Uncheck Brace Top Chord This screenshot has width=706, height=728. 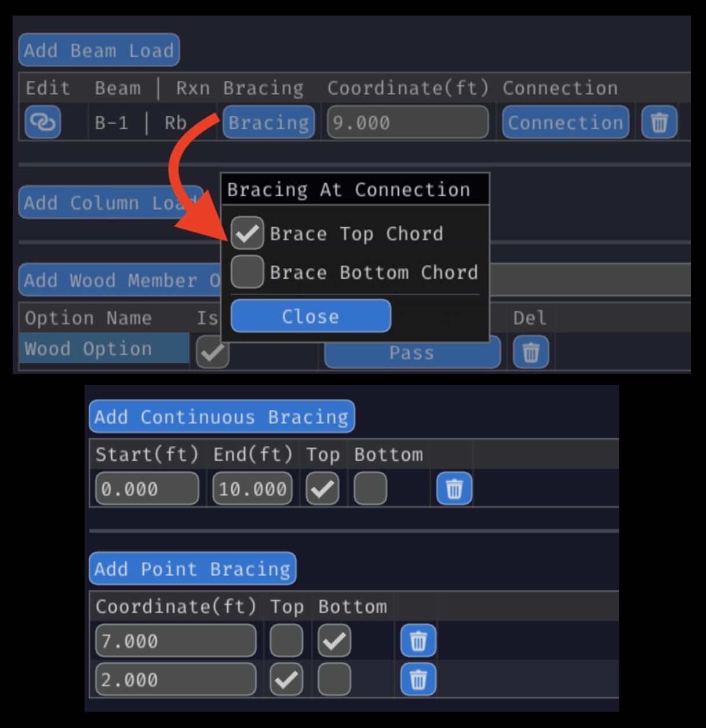coord(247,234)
